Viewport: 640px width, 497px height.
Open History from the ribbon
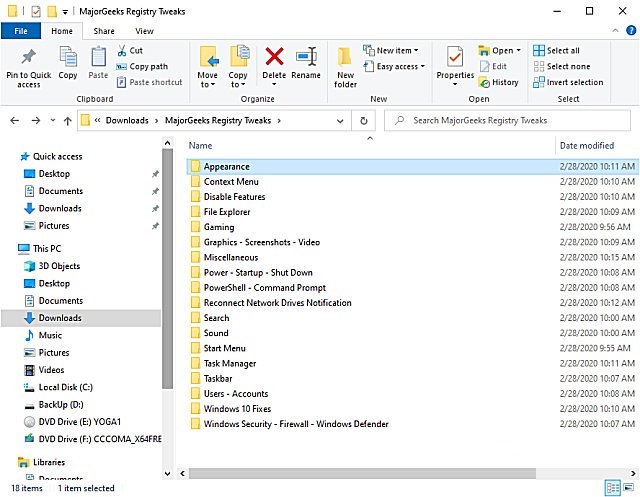(498, 82)
